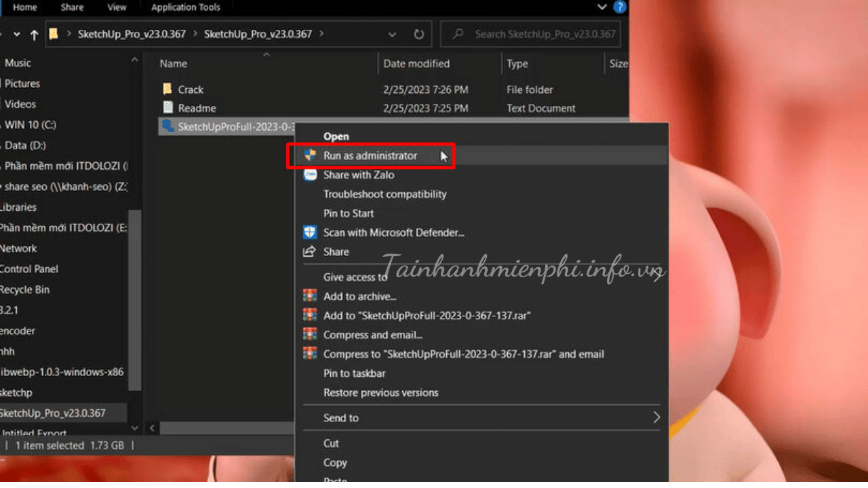This screenshot has width=868, height=488.
Task: Click the Name column header
Action: pos(174,64)
